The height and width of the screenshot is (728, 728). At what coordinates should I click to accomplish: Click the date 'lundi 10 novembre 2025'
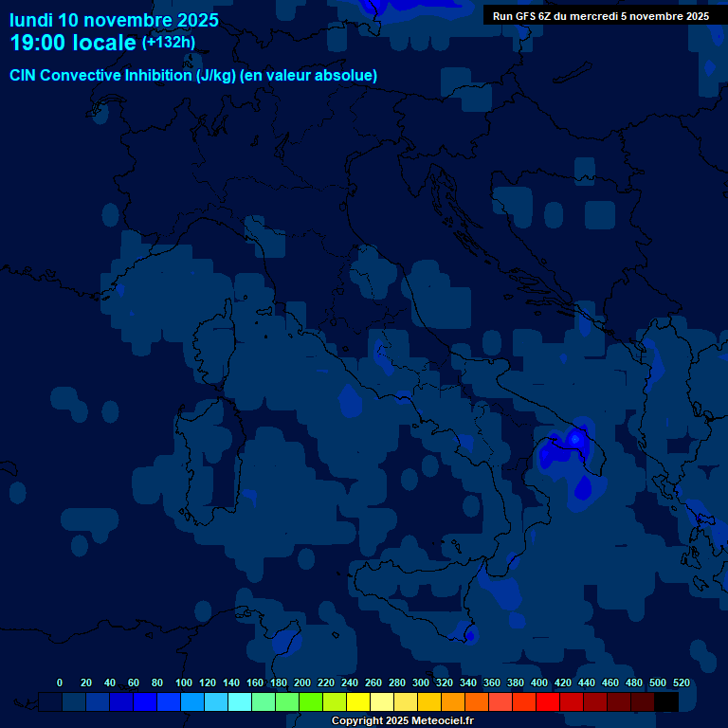114,20
